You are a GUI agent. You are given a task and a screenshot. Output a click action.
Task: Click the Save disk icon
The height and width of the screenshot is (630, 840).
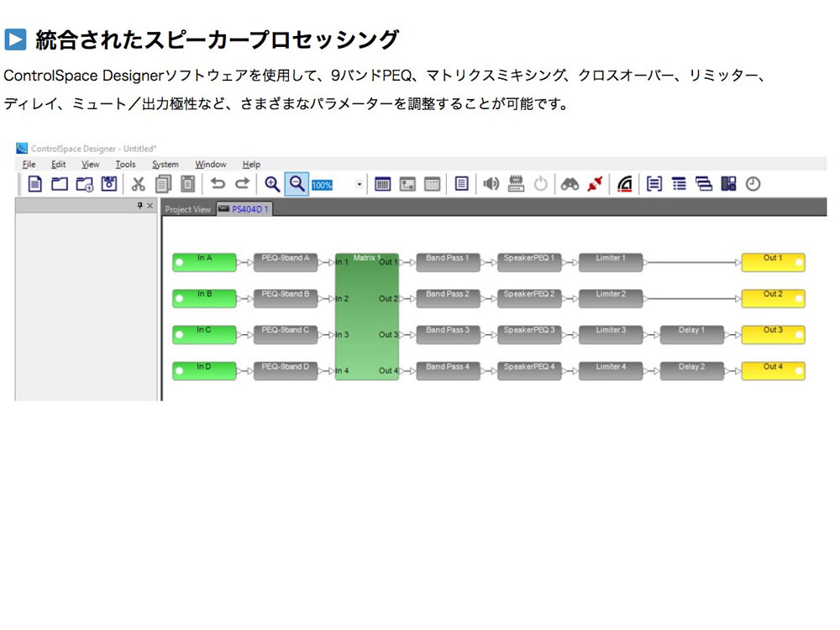(x=109, y=184)
